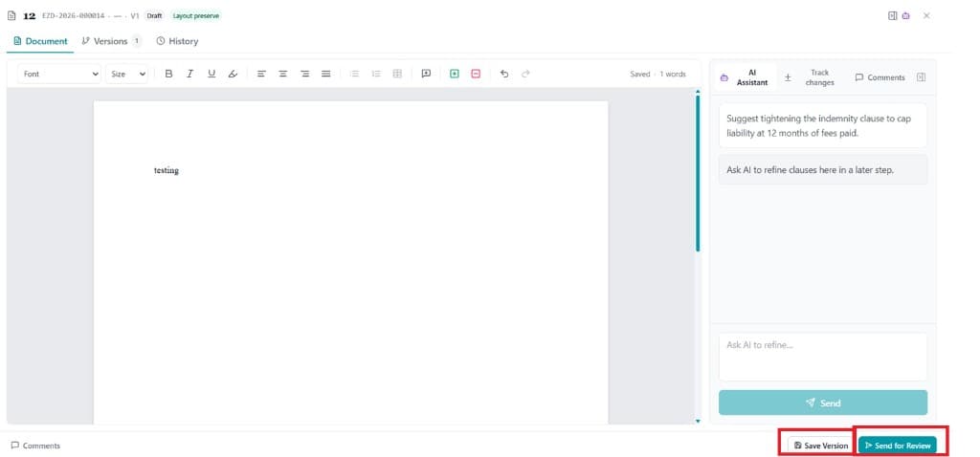The height and width of the screenshot is (457, 980).
Task: Insert a bulleted list
Action: [354, 74]
